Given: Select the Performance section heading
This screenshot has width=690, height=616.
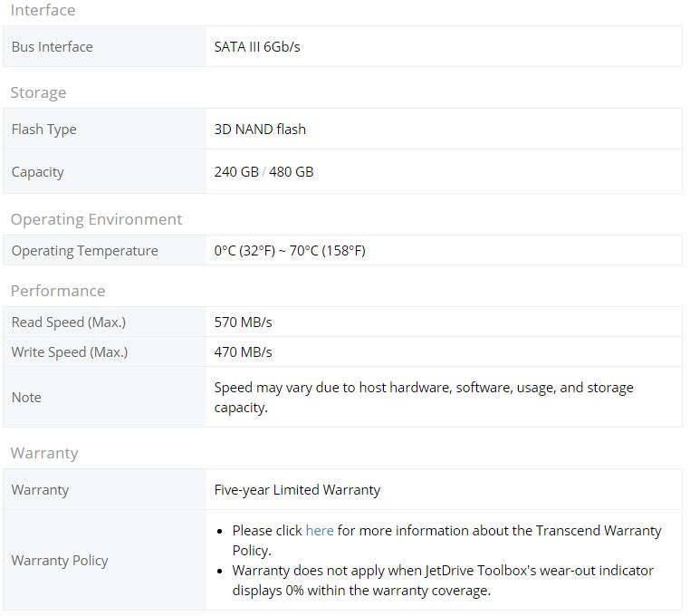Looking at the screenshot, I should 58,291.
